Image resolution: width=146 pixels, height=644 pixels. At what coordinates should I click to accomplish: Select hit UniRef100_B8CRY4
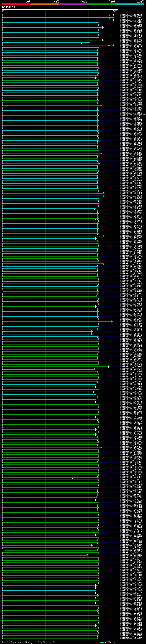coord(131,120)
